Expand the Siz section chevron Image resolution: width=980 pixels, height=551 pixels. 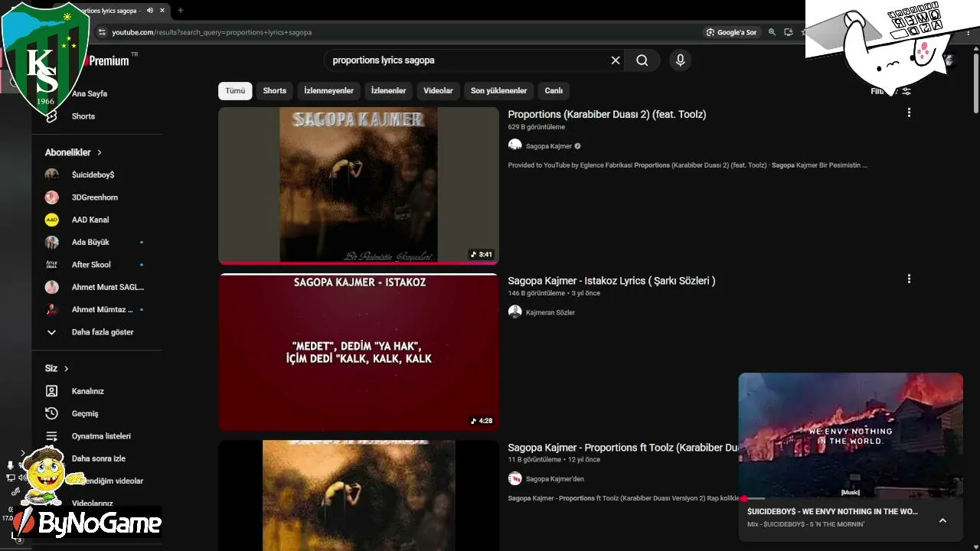pyautogui.click(x=67, y=369)
